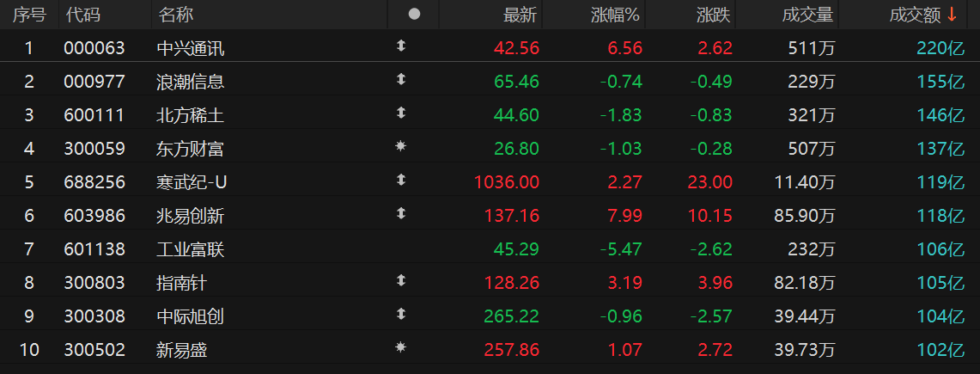Click the margin-trading icon in 寒武纪-U row
This screenshot has width=980, height=374.
pyautogui.click(x=401, y=180)
